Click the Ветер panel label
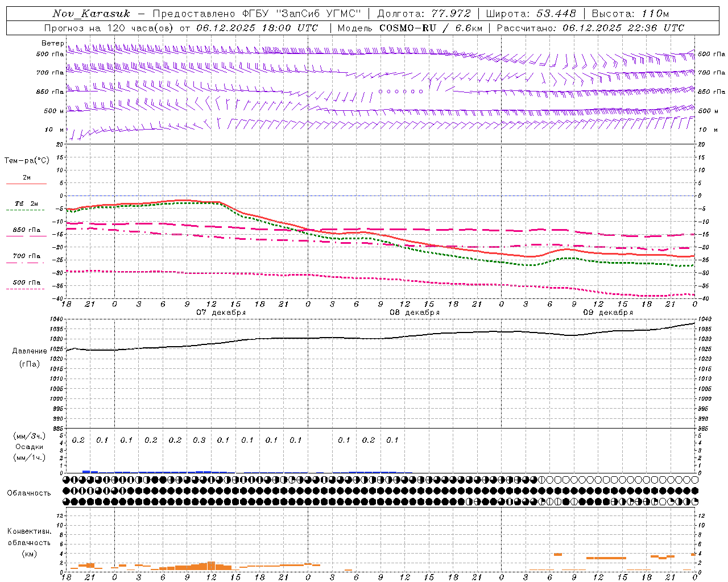Viewport: 728px width, 582px height. 52,43
